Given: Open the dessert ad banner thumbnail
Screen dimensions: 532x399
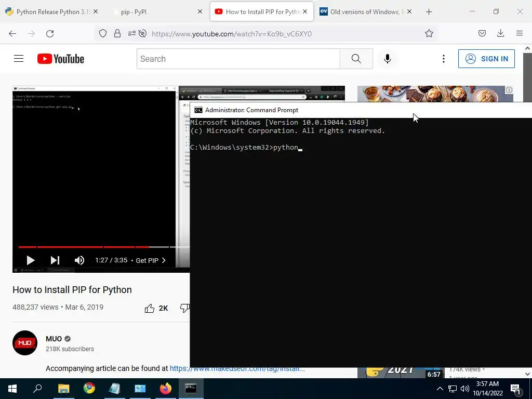Looking at the screenshot, I should point(435,94).
